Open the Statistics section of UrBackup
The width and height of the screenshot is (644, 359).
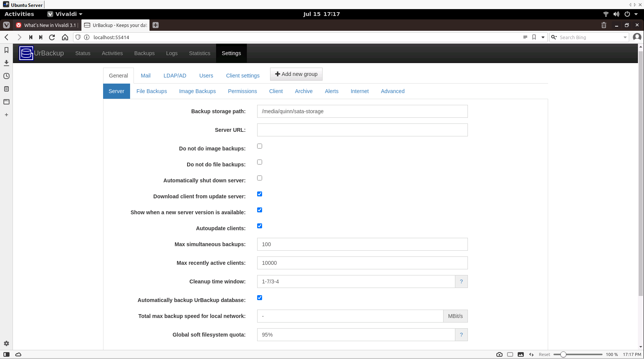[x=199, y=53]
